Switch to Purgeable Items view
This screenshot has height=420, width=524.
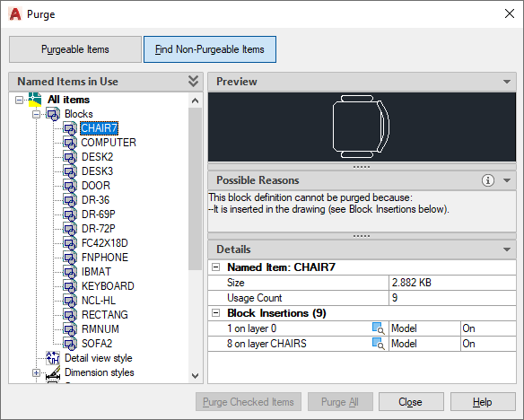pyautogui.click(x=75, y=49)
